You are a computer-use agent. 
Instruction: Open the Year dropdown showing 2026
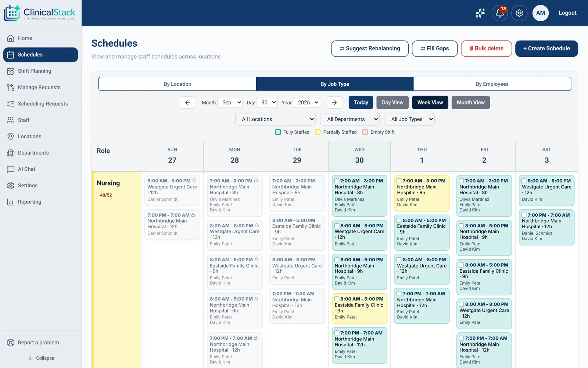pyautogui.click(x=306, y=103)
